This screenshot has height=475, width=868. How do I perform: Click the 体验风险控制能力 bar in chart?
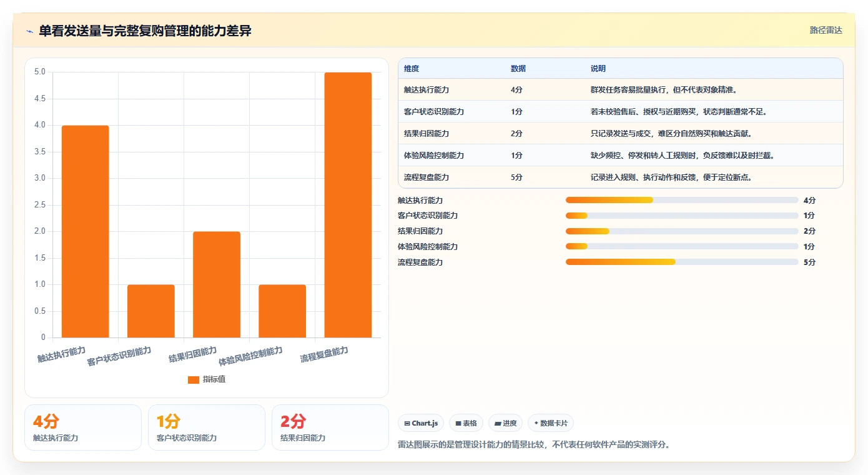pos(282,311)
